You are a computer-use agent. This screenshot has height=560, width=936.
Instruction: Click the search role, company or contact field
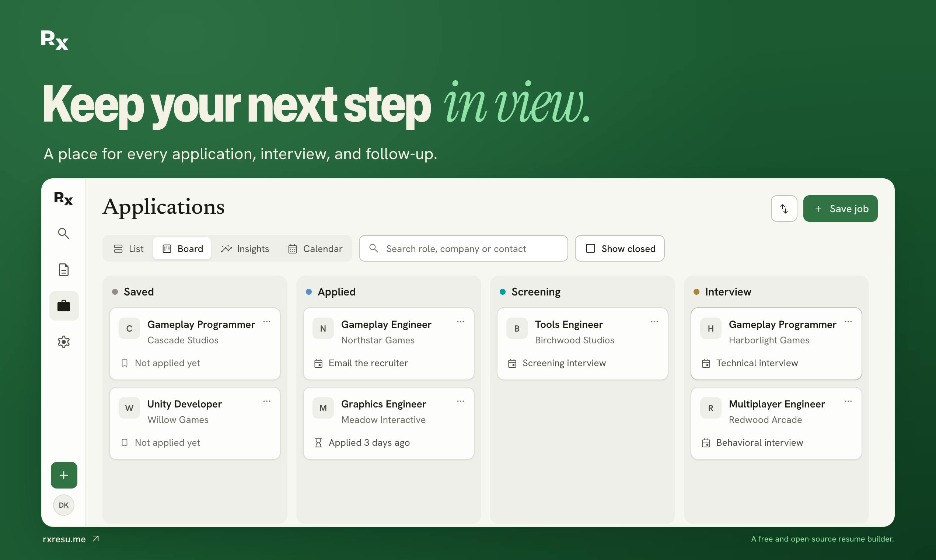(463, 248)
